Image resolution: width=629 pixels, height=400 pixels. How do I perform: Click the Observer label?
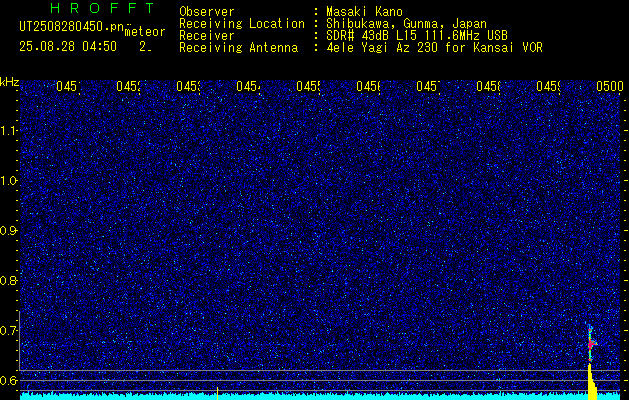pyautogui.click(x=207, y=12)
